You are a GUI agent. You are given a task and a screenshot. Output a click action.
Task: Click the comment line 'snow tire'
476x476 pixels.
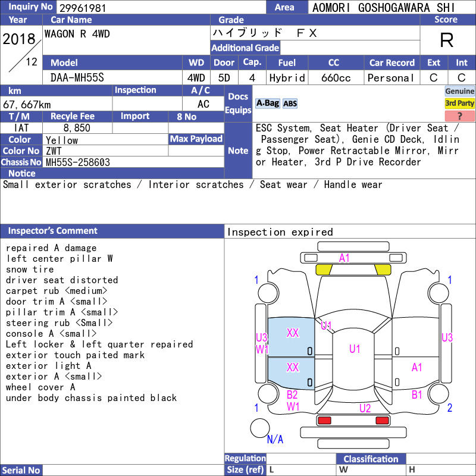pos(30,270)
